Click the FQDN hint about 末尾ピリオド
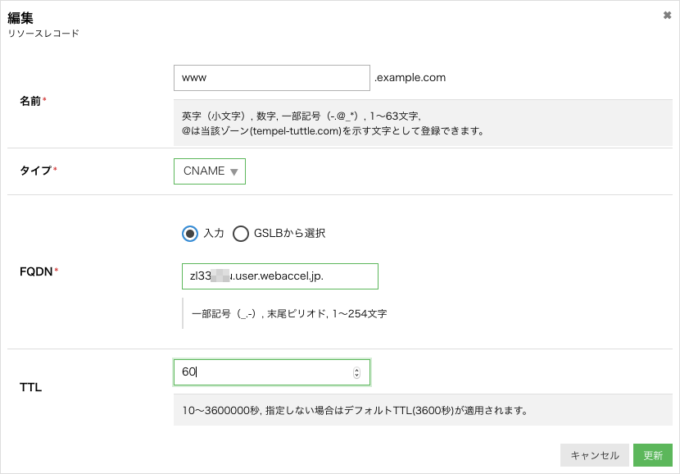 290,313
